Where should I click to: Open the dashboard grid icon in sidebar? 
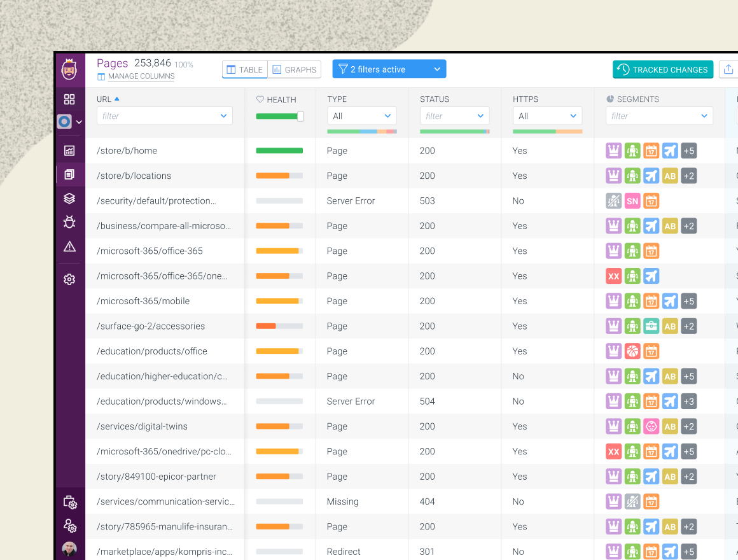click(69, 99)
